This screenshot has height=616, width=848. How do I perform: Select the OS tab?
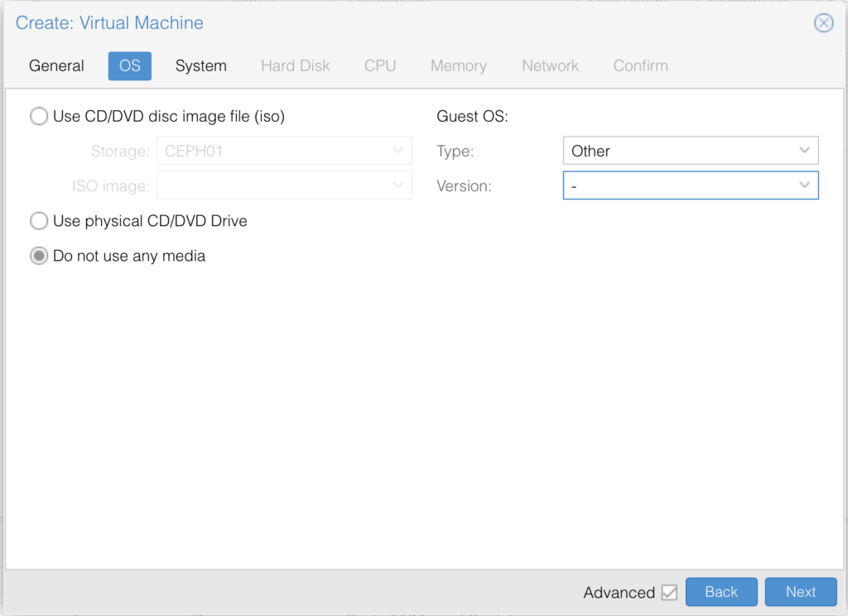(x=130, y=66)
